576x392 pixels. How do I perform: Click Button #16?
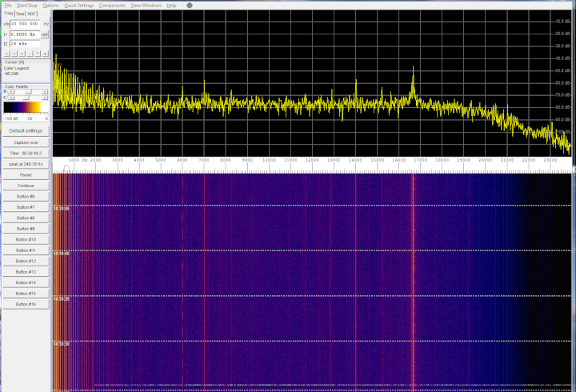[26, 304]
